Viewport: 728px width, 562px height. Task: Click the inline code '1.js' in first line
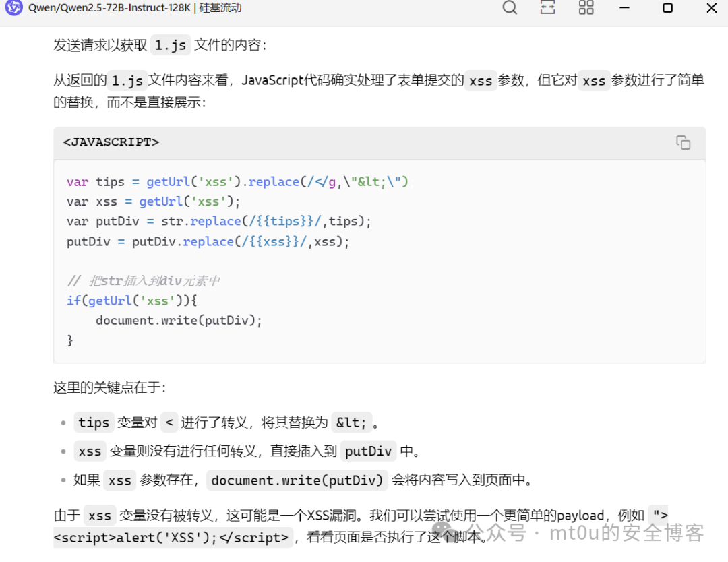pos(171,45)
